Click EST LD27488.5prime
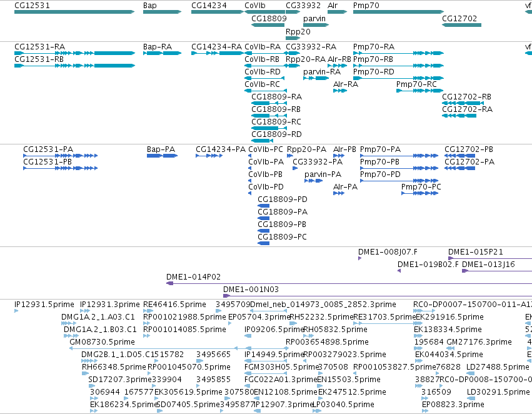532x414 pixels. point(470,373)
